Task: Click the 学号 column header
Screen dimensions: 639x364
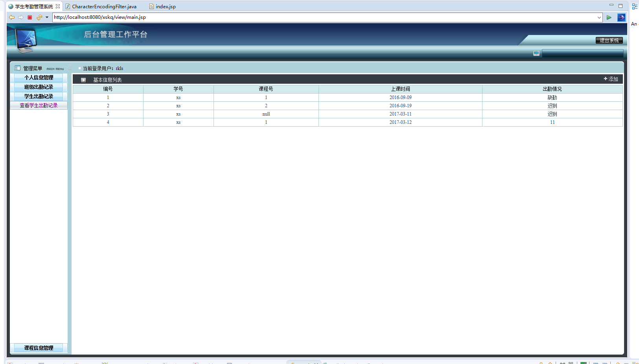Action: tap(179, 89)
